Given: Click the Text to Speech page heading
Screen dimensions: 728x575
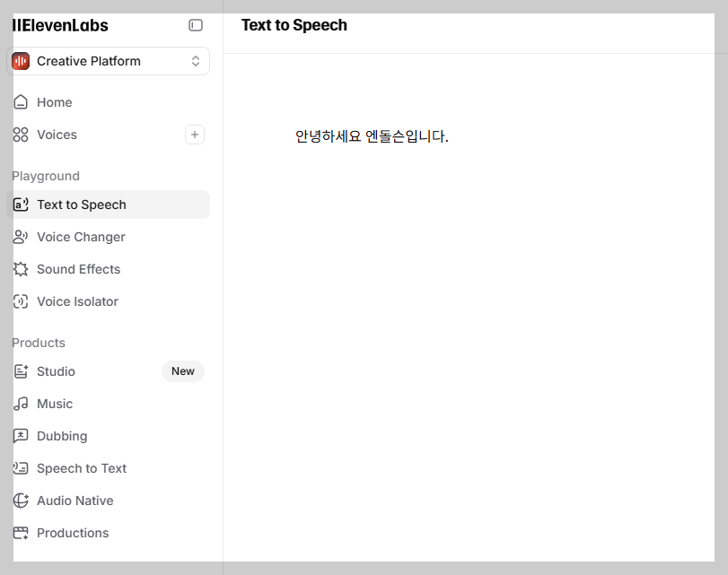Looking at the screenshot, I should click(294, 25).
